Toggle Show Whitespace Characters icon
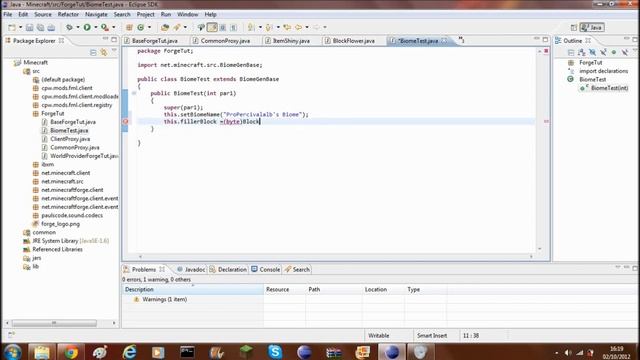The height and width of the screenshot is (360, 640). click(233, 27)
